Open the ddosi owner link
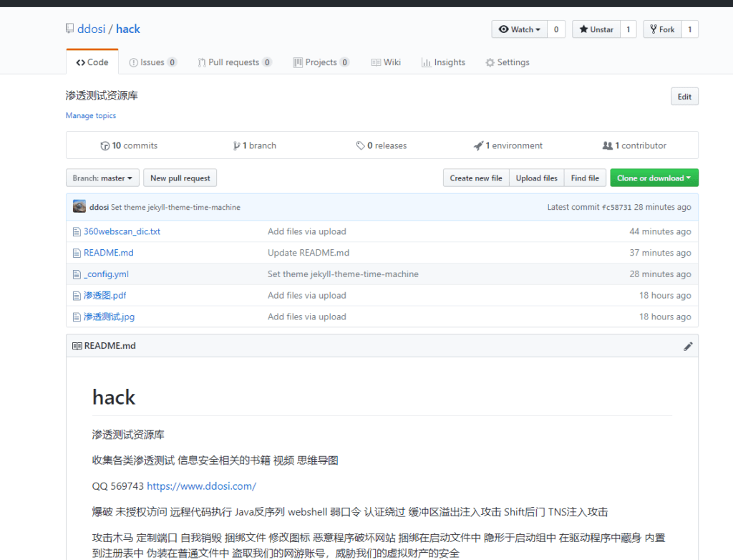Viewport: 733px width, 560px height. tap(91, 29)
